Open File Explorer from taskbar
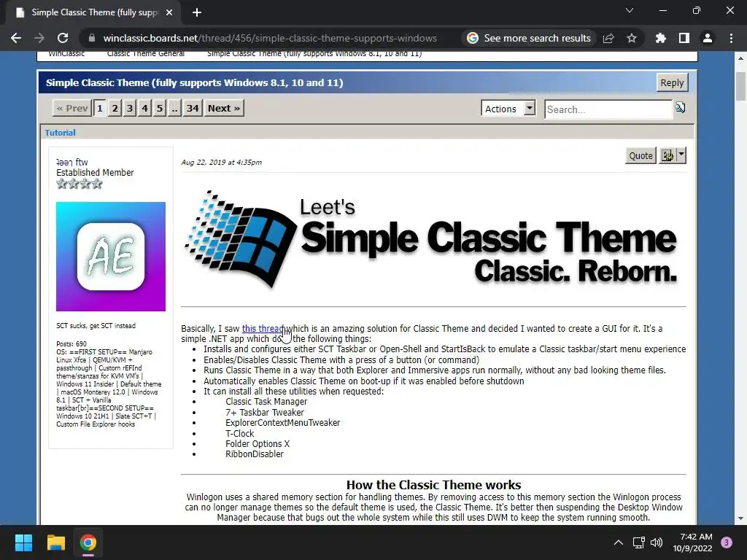 click(x=55, y=542)
